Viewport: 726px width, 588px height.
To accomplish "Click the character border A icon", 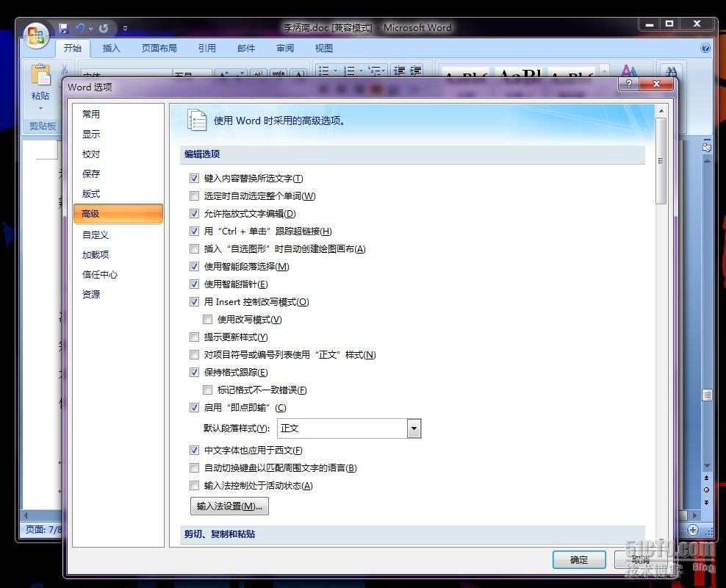I will point(299,73).
